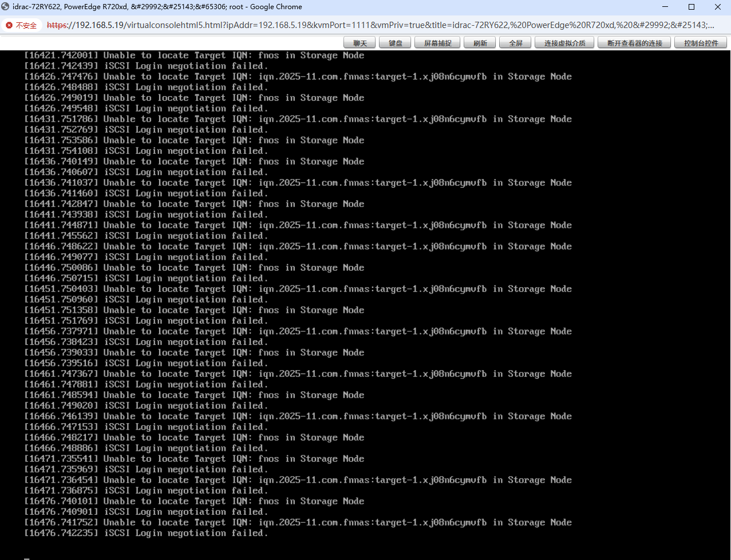Click the console line timestamped 16421.742001
The width and height of the screenshot is (731, 560).
195,55
